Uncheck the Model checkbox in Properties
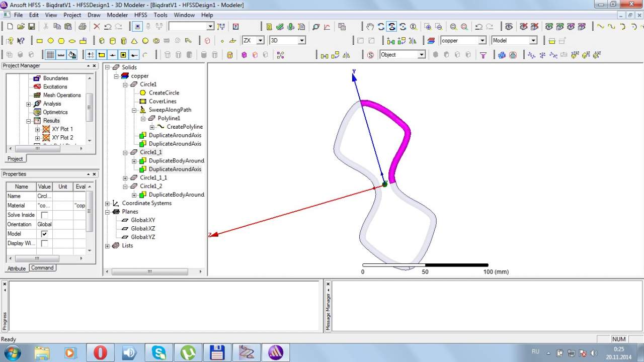 (44, 234)
